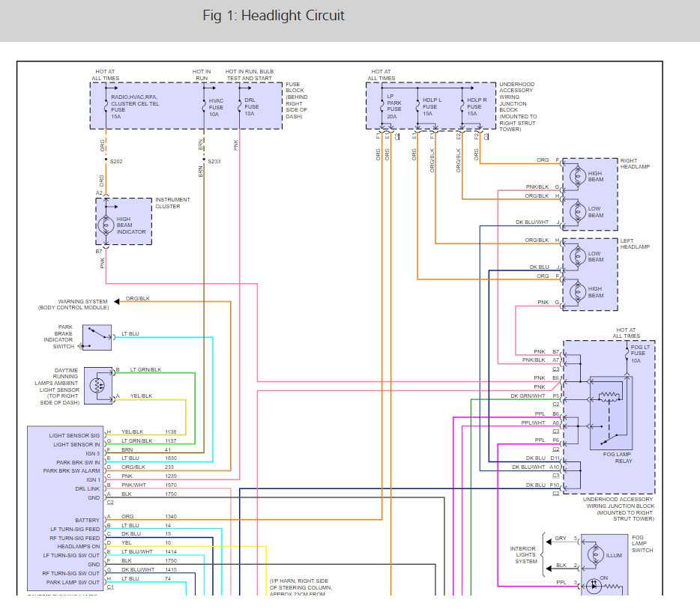The width and height of the screenshot is (700, 615).
Task: Click the BLK wire arrow to interior lights
Action: coord(549,569)
